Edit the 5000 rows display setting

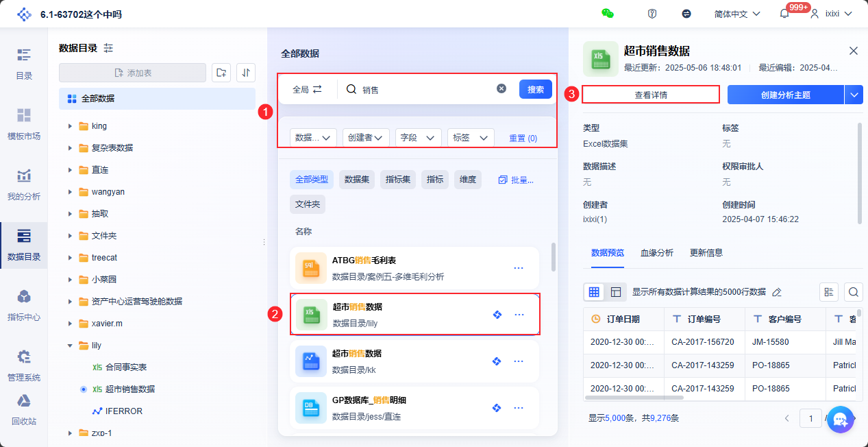777,292
